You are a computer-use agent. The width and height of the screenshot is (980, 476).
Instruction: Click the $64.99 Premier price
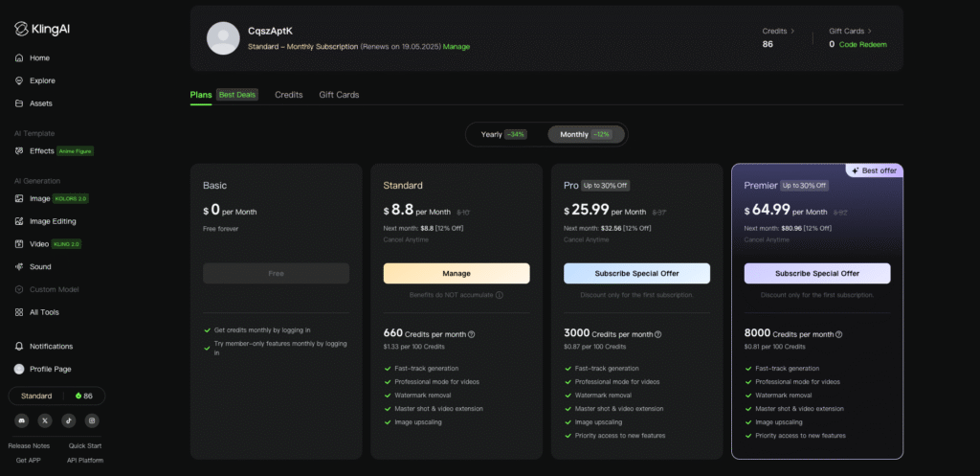pyautogui.click(x=767, y=210)
